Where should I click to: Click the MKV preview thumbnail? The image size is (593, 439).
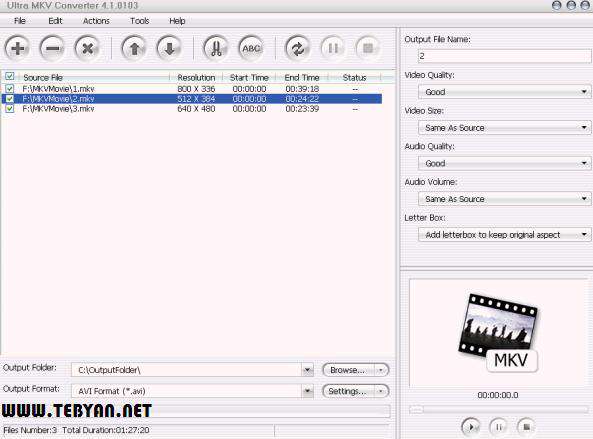click(498, 333)
